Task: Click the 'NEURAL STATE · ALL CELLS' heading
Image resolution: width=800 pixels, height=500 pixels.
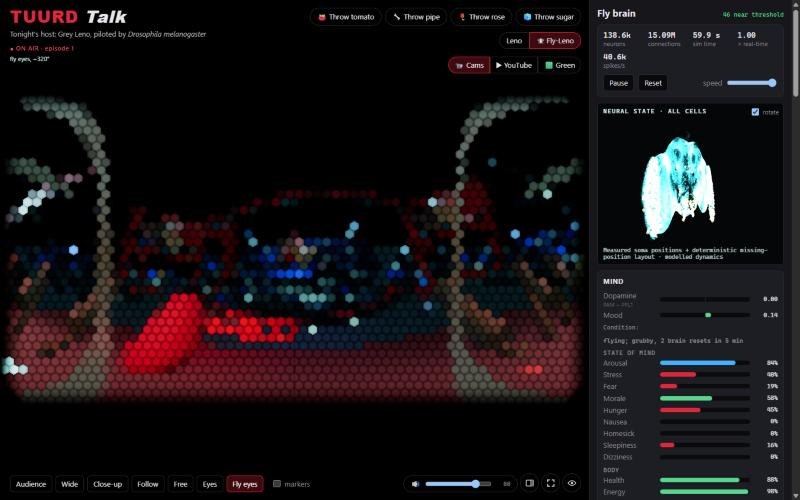Action: 655,111
